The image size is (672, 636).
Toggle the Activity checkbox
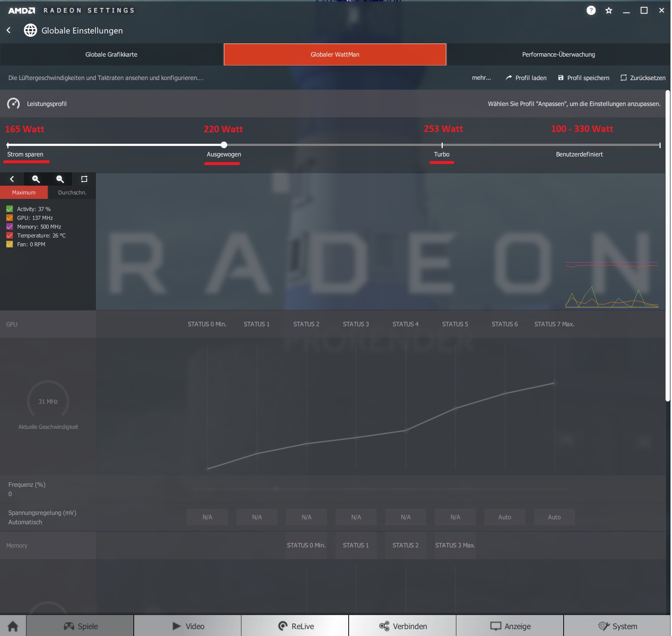[10, 209]
